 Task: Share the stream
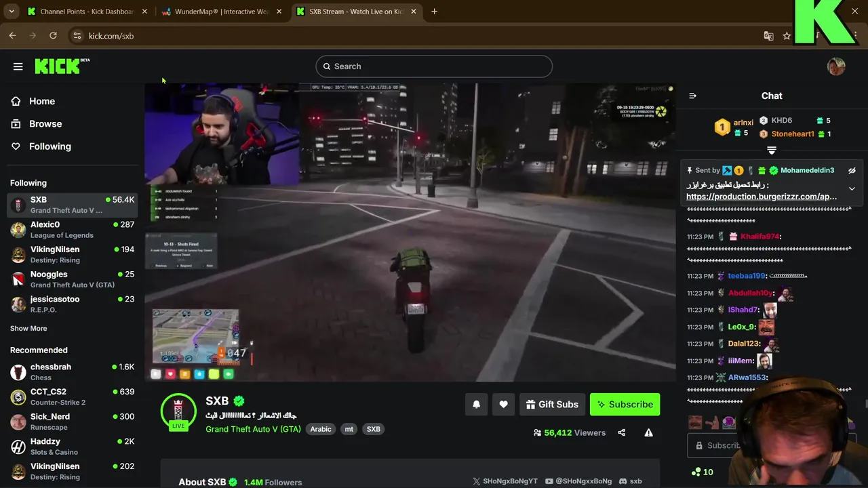click(x=621, y=432)
